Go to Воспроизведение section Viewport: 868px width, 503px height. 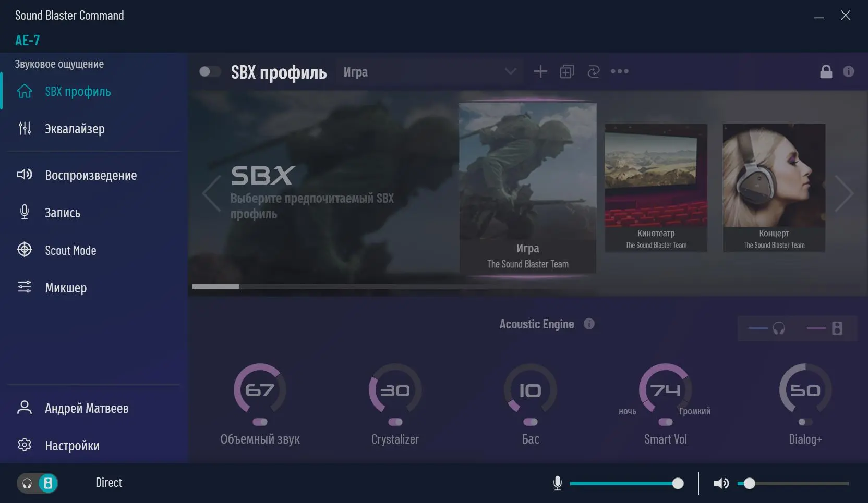(94, 175)
